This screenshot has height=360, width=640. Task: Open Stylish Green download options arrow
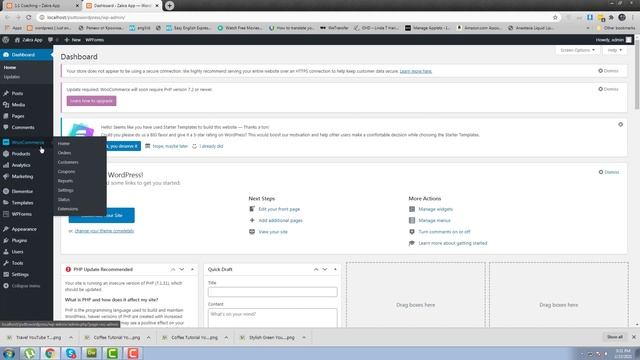pos(304,338)
